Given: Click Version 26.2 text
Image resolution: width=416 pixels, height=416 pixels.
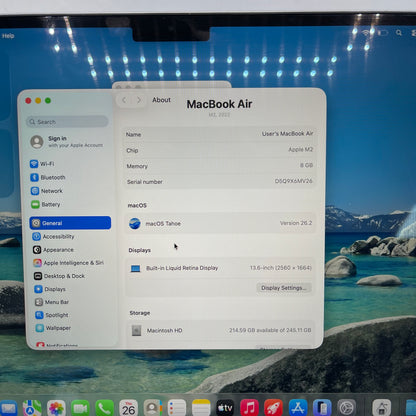Looking at the screenshot, I should [x=296, y=223].
